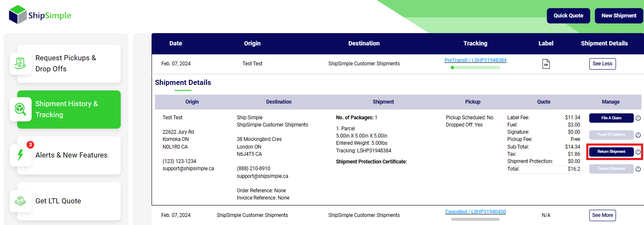This screenshot has height=225, width=644.
Task: Click the New Shipment button
Action: [x=619, y=16]
